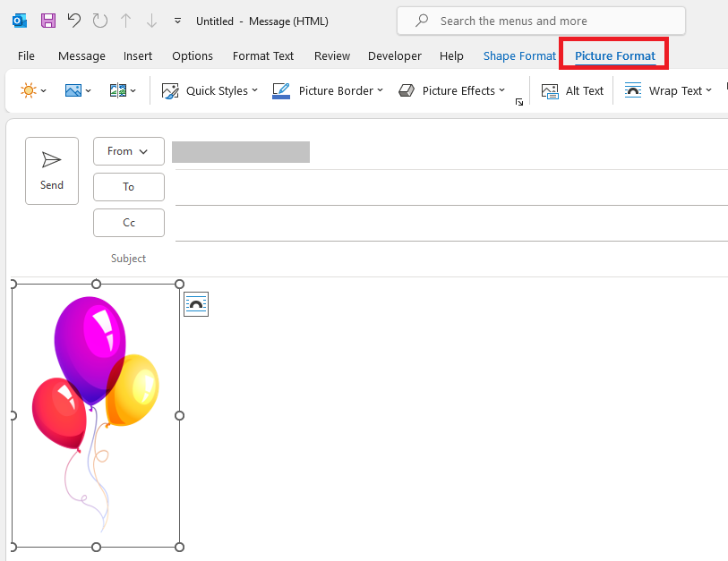Expand the Picture Border dropdown arrow
The width and height of the screenshot is (728, 561).
point(381,90)
